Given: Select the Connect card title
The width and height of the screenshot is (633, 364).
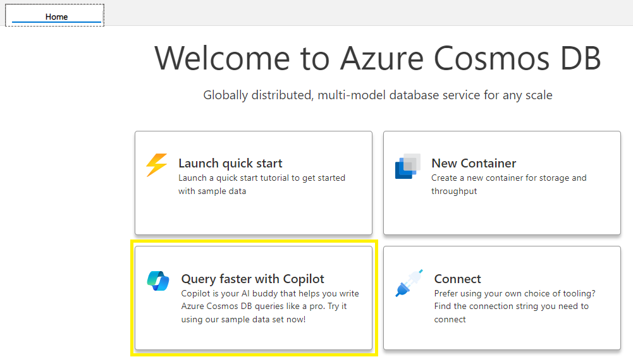Looking at the screenshot, I should click(x=457, y=279).
